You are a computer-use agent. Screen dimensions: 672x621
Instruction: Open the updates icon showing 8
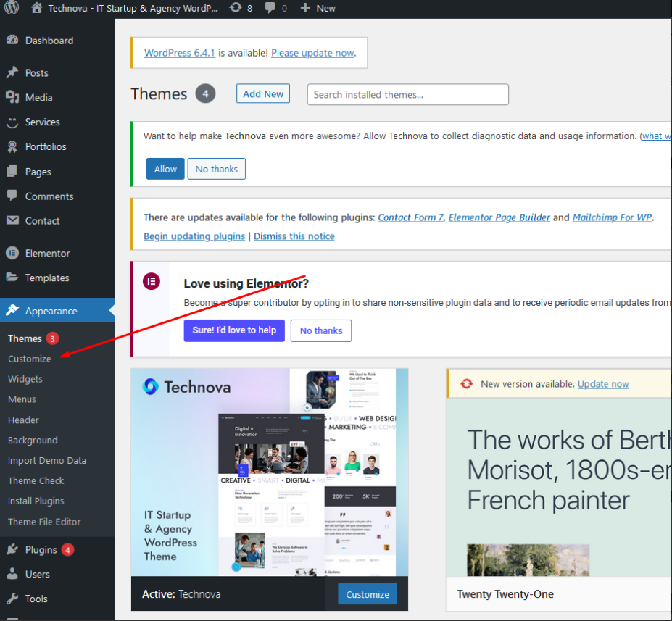236,8
